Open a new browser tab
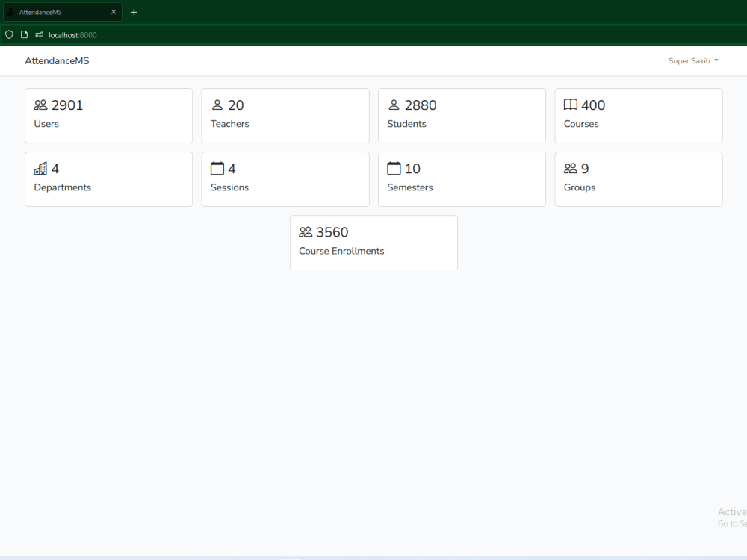The height and width of the screenshot is (560, 747). pos(134,12)
